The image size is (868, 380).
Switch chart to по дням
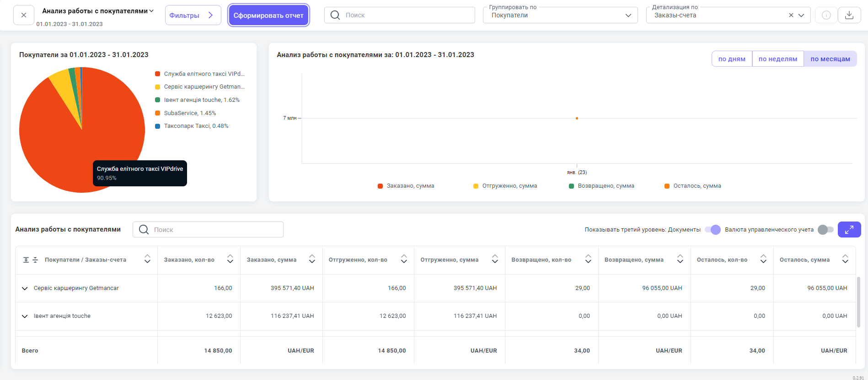(x=731, y=59)
